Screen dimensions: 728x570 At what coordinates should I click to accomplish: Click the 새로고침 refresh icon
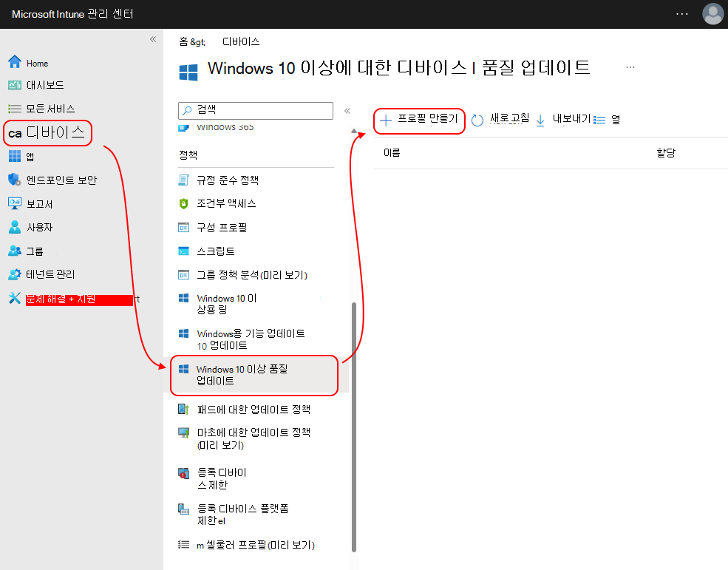pos(479,118)
